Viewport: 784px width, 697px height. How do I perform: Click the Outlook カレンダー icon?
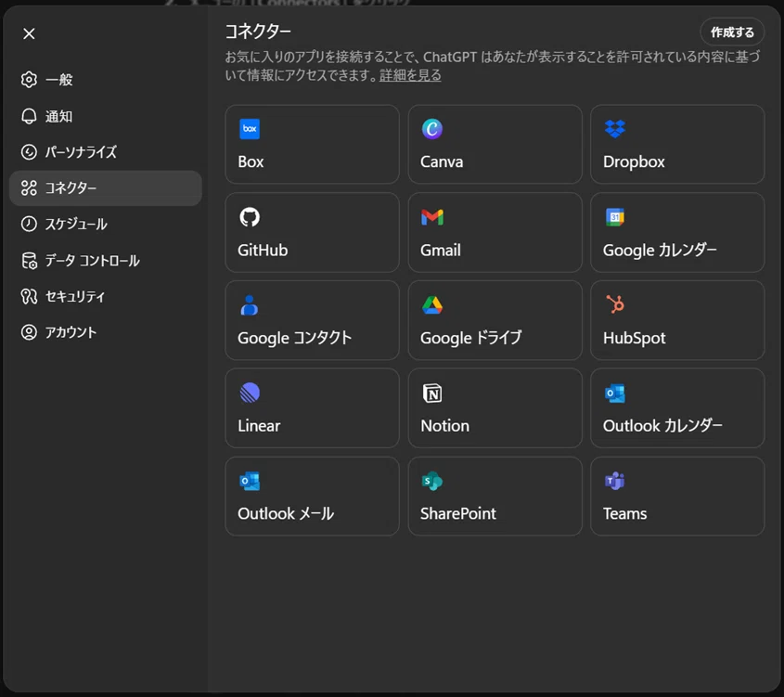[615, 393]
